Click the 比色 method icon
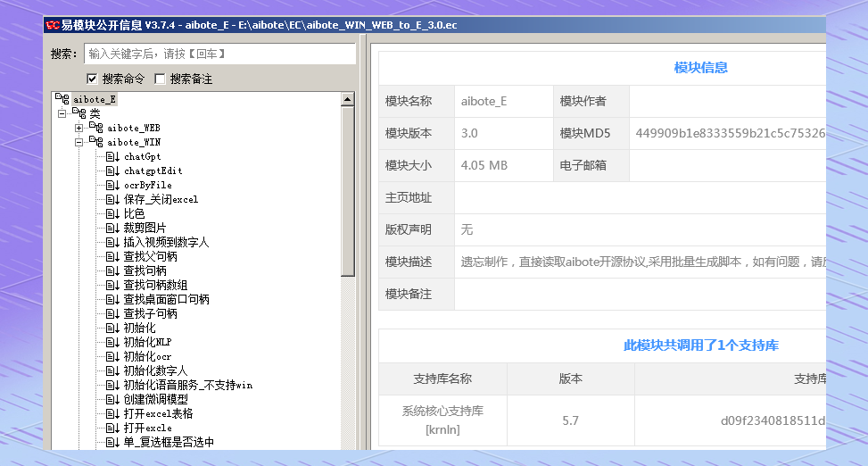Screen dimensions: 868x466 pos(113,213)
